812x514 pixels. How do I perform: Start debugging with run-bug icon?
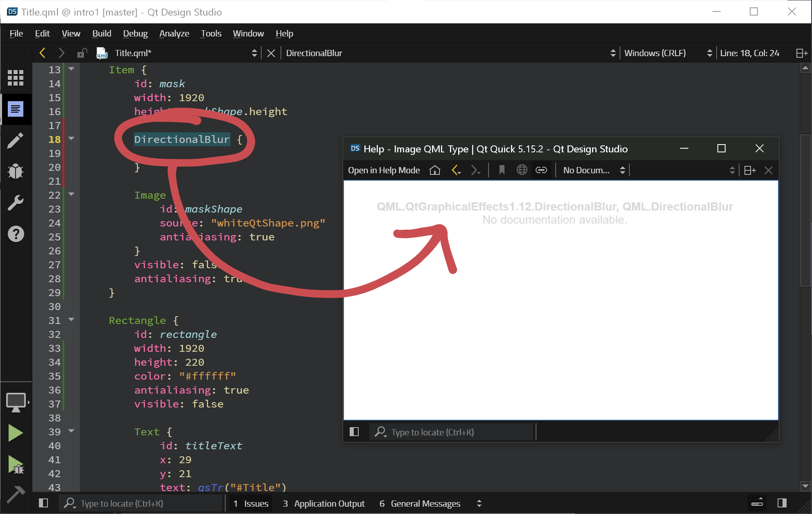(16, 465)
